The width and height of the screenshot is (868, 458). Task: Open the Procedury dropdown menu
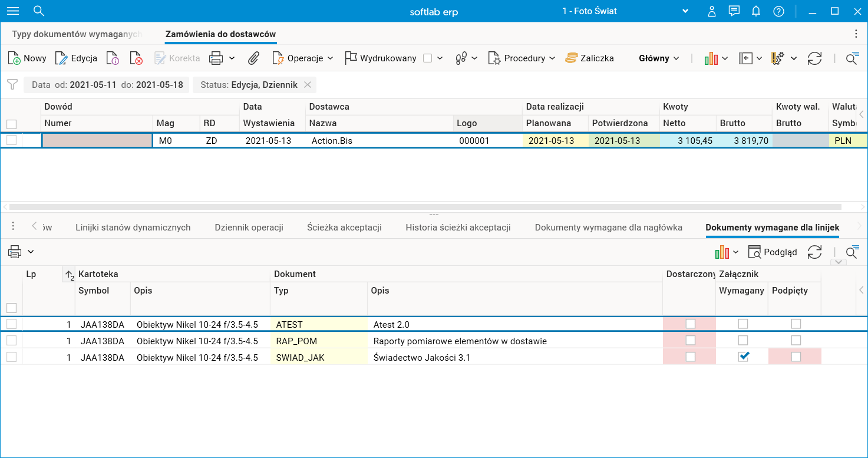click(x=522, y=58)
